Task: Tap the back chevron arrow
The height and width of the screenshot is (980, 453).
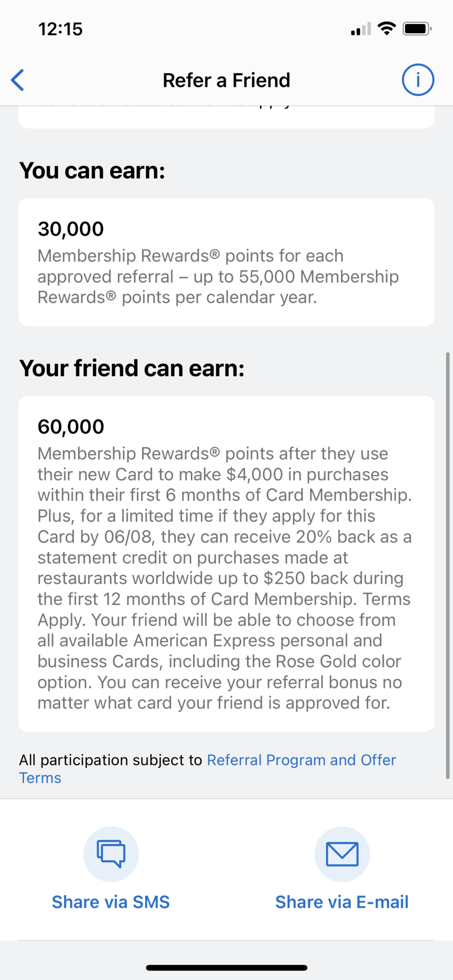Action: pyautogui.click(x=18, y=80)
